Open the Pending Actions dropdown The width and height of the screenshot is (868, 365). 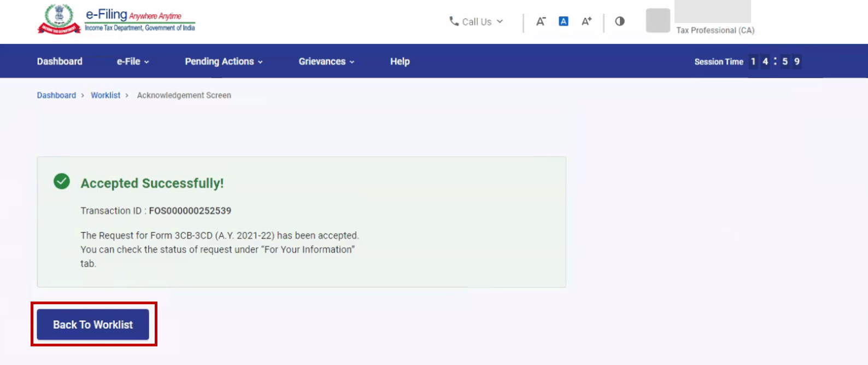click(x=224, y=61)
